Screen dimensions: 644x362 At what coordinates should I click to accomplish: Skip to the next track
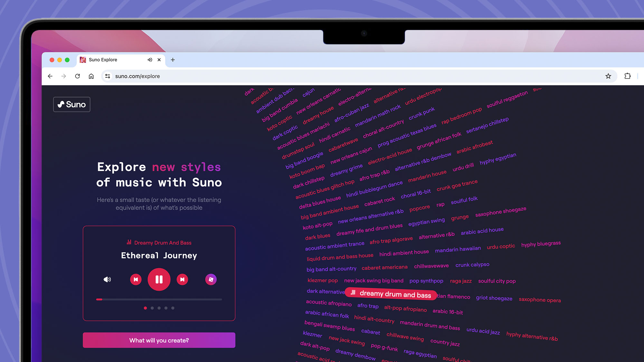[x=182, y=279]
